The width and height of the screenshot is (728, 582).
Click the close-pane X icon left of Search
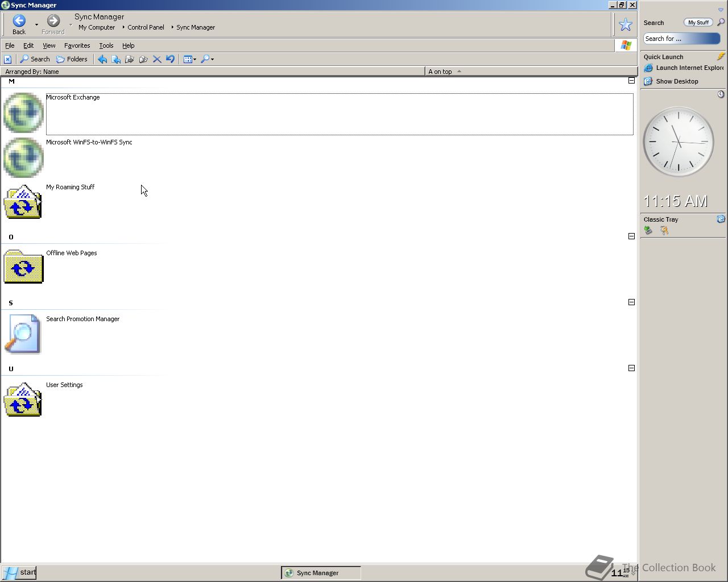click(7, 59)
